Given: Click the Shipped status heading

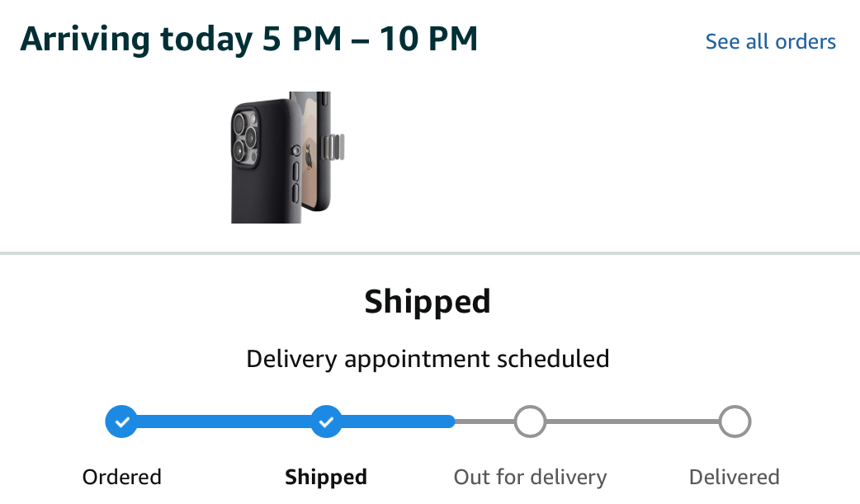Looking at the screenshot, I should [428, 302].
